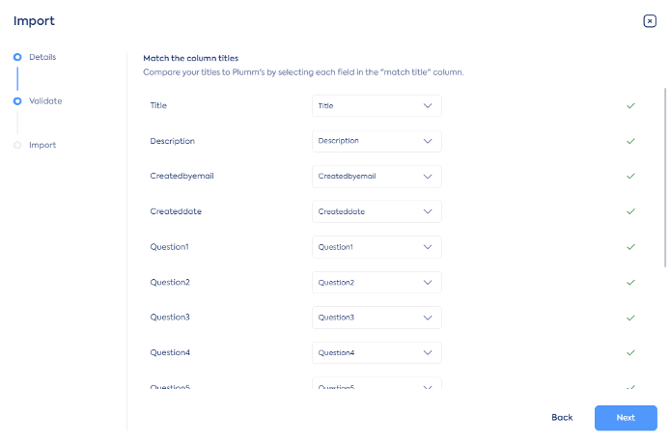Open the Question2 match dropdown

point(376,282)
